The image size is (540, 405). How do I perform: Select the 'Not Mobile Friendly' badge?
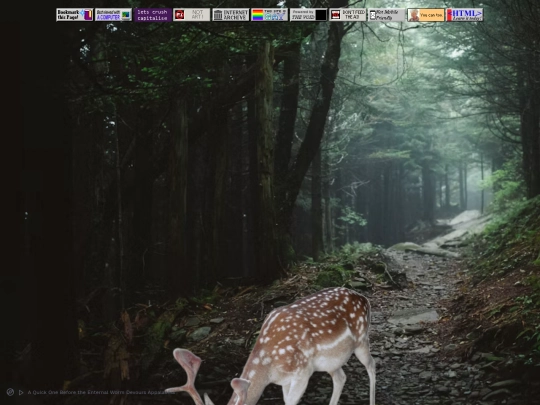(x=386, y=15)
